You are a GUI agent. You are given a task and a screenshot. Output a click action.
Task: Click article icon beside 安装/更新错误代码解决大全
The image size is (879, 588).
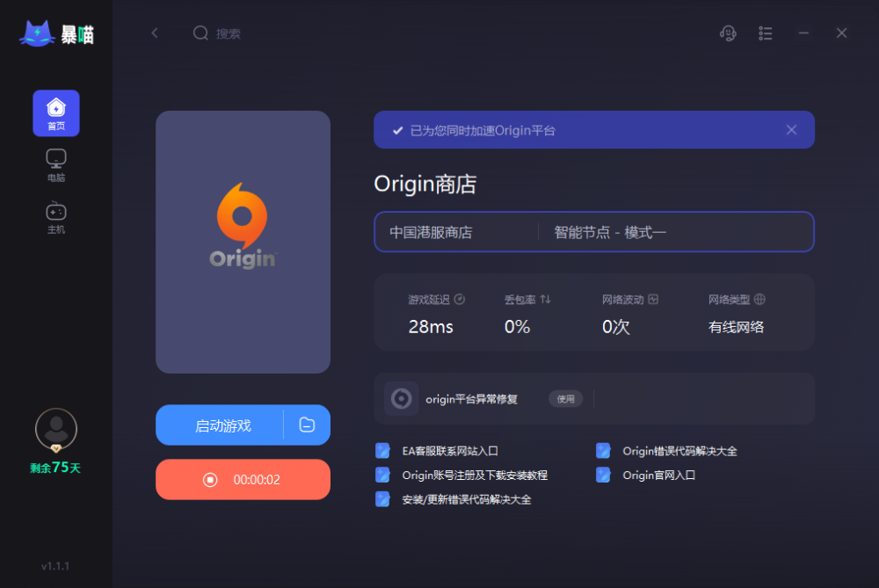pyautogui.click(x=382, y=499)
